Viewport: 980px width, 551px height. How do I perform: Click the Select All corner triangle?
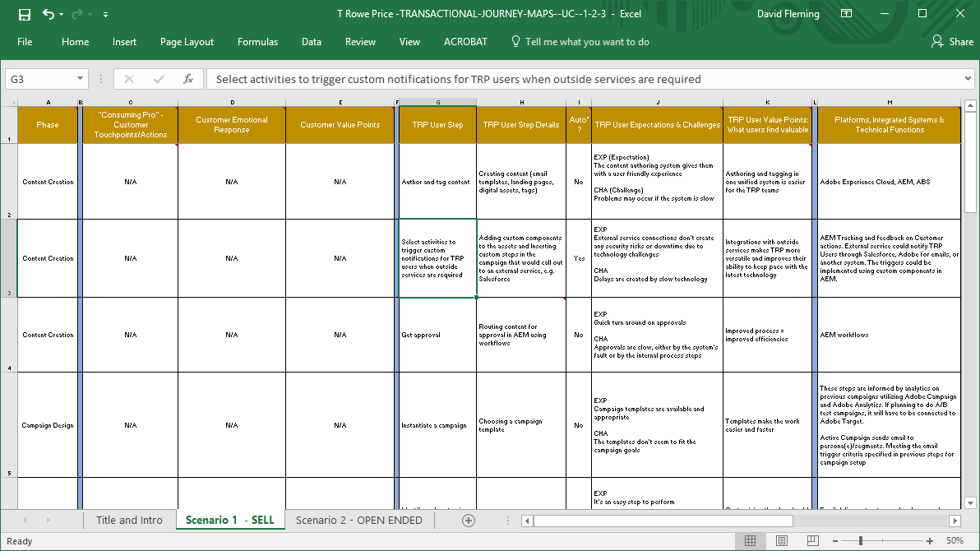pos(9,102)
